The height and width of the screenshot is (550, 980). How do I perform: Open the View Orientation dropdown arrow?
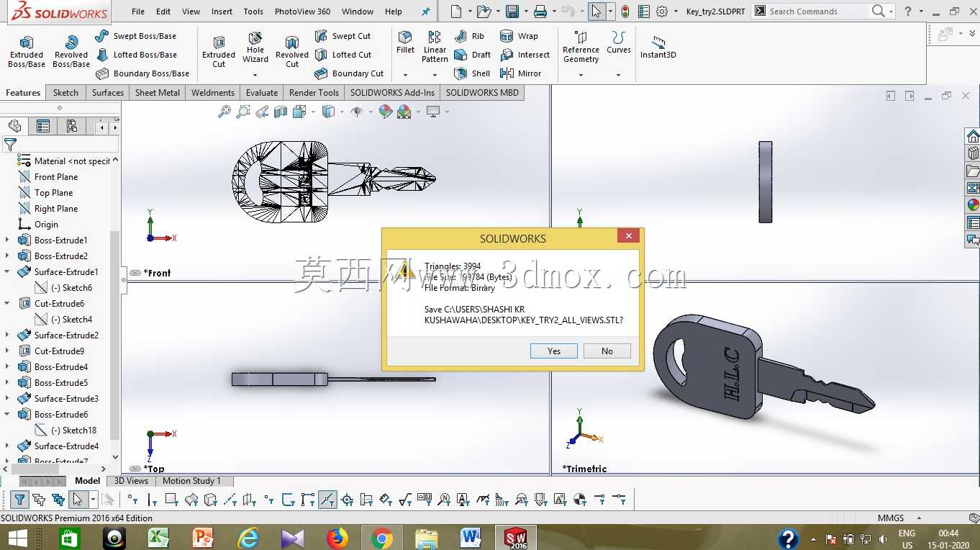(x=314, y=112)
